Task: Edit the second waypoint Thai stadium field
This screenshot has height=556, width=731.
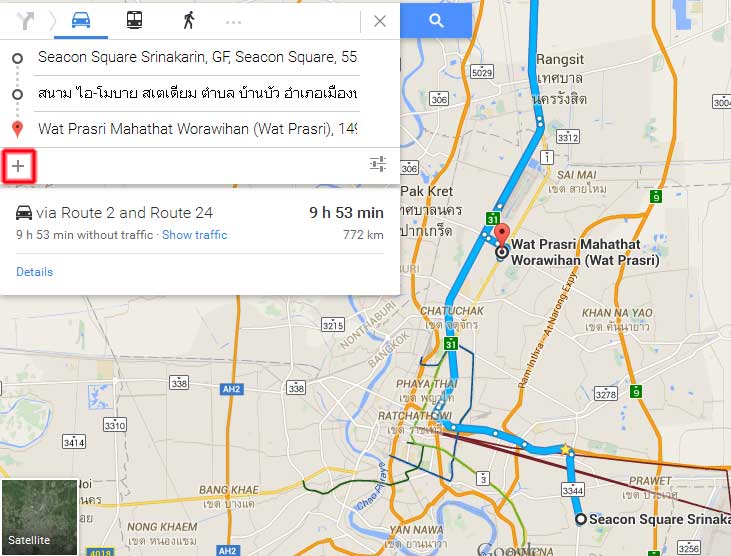Action: click(197, 93)
